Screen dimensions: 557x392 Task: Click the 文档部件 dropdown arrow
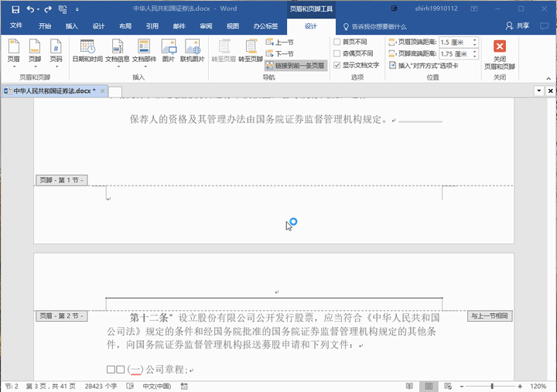144,66
